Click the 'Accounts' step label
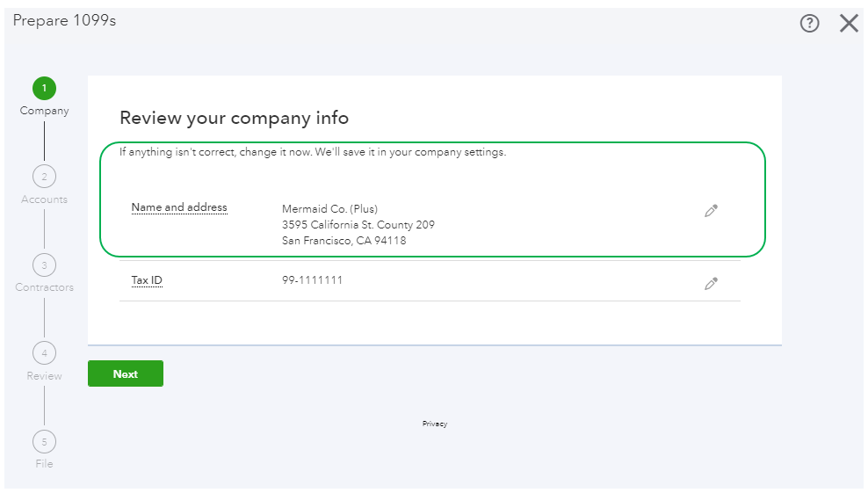 44,199
